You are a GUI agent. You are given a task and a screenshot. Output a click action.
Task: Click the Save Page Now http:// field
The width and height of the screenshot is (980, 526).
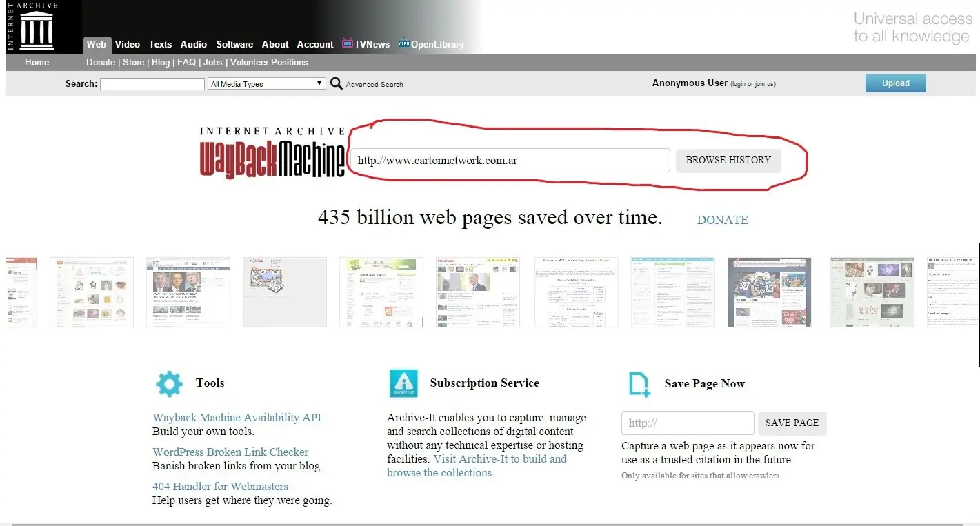click(x=688, y=423)
